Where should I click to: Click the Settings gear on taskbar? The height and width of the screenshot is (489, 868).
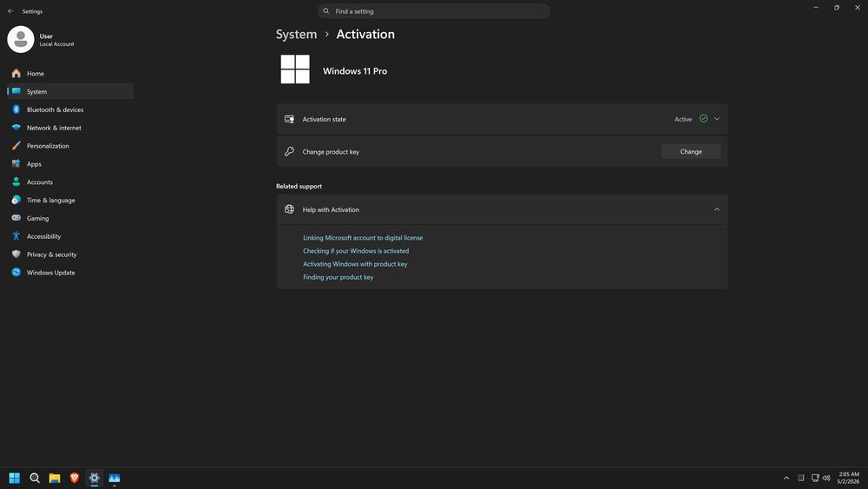(94, 478)
